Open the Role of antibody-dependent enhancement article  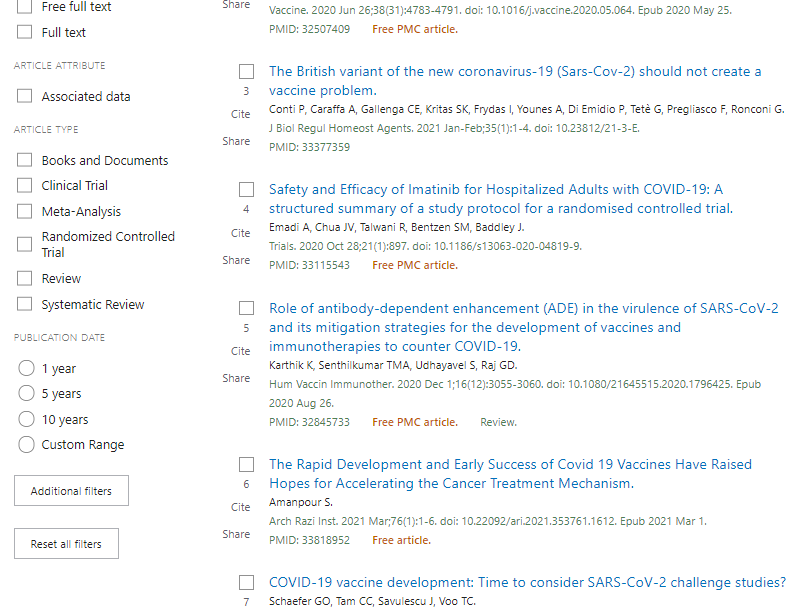coord(524,327)
